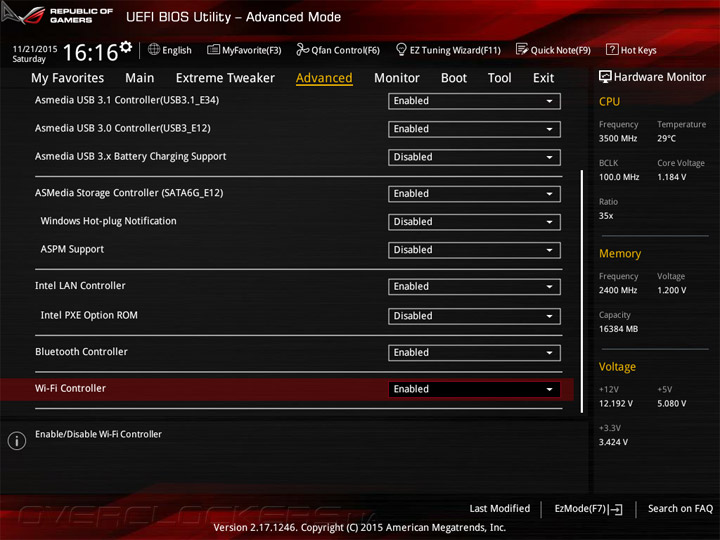Open the Boot tab
The height and width of the screenshot is (540, 720).
coord(454,78)
